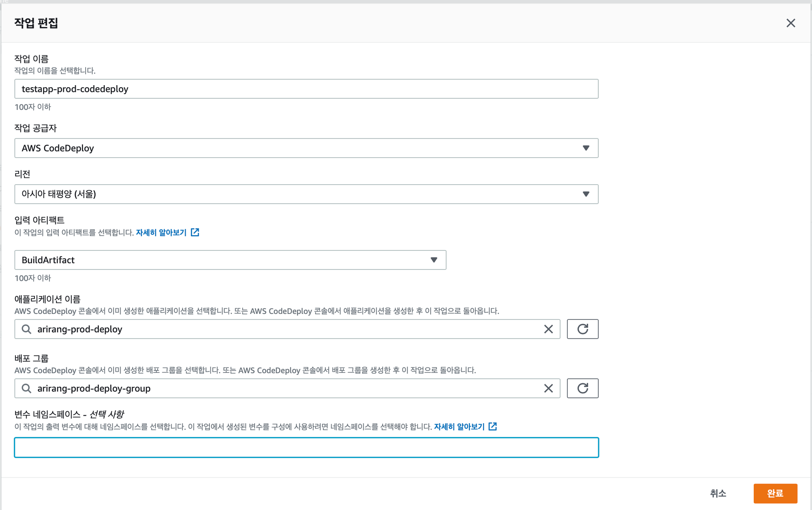Click the 작업 공급자 dropdown arrow
Image resolution: width=812 pixels, height=510 pixels.
(x=586, y=148)
